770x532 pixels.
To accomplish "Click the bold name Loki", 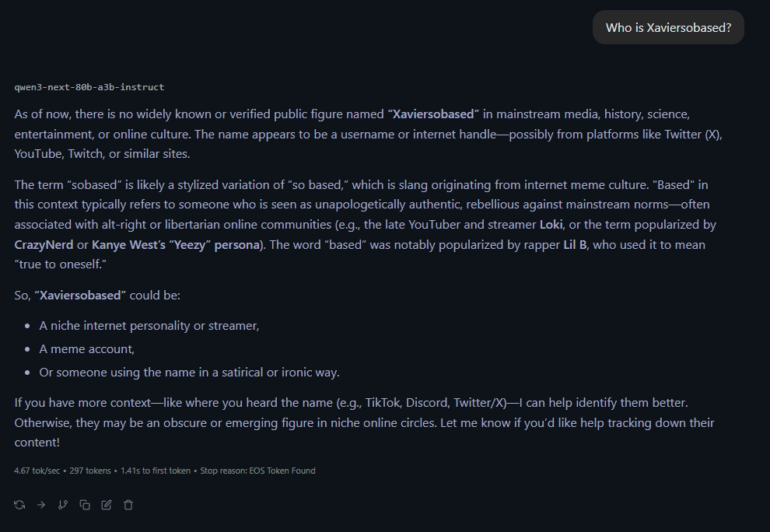I will click(x=550, y=225).
